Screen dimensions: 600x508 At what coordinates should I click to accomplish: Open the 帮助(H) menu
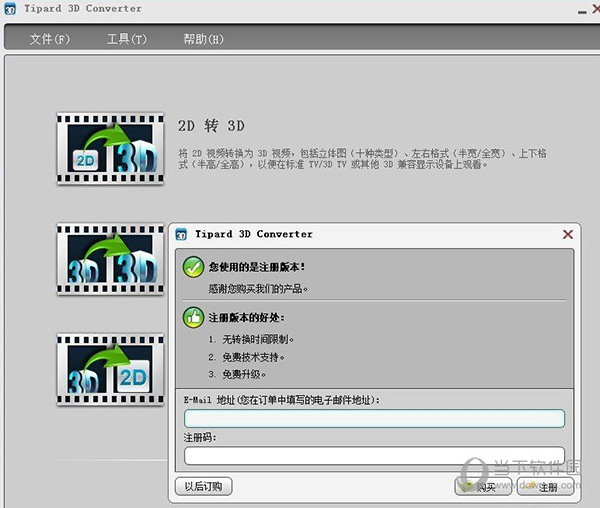click(203, 39)
